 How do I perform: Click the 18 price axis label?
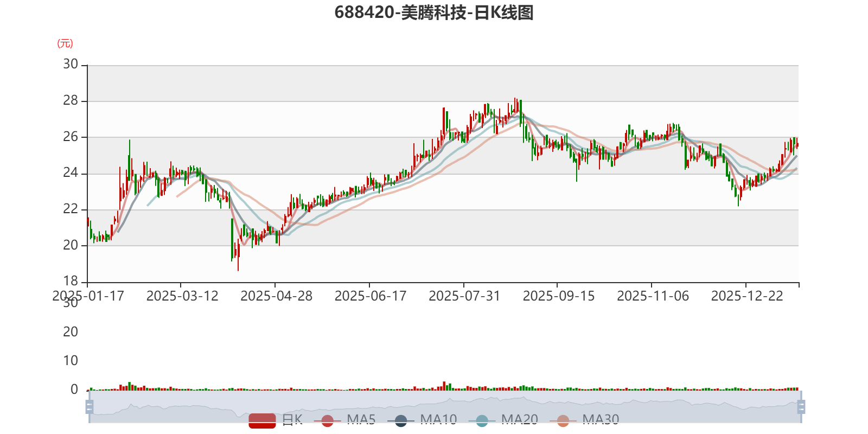point(71,281)
